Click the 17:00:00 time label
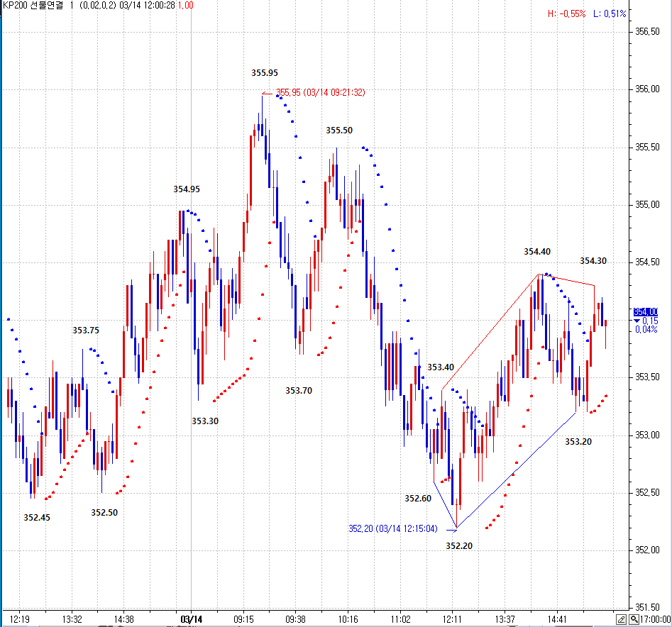 tap(655, 619)
